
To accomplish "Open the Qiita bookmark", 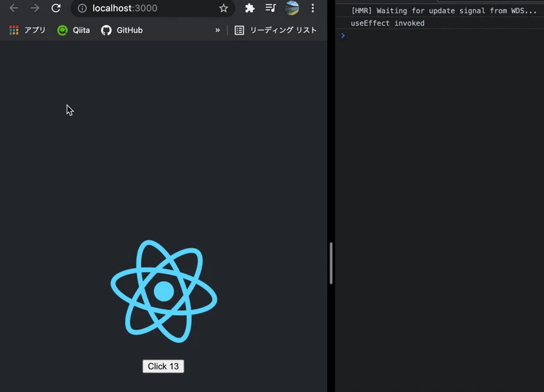I will (x=73, y=30).
